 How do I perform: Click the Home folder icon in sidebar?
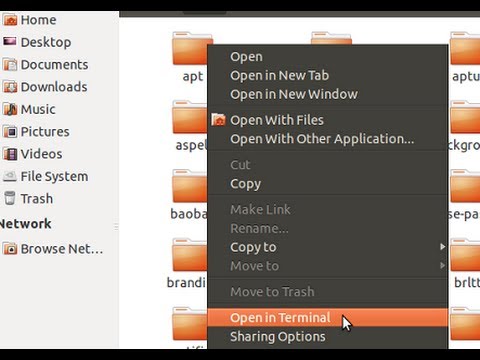tap(10, 20)
